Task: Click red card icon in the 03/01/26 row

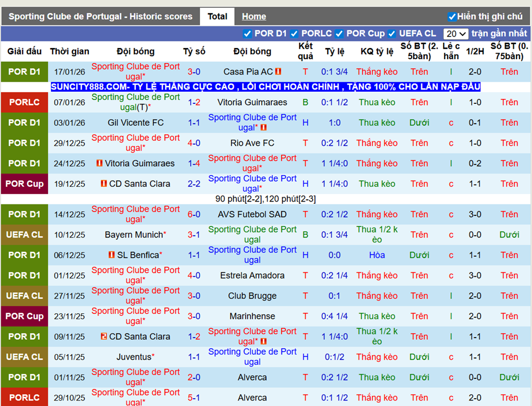Action: (264, 128)
